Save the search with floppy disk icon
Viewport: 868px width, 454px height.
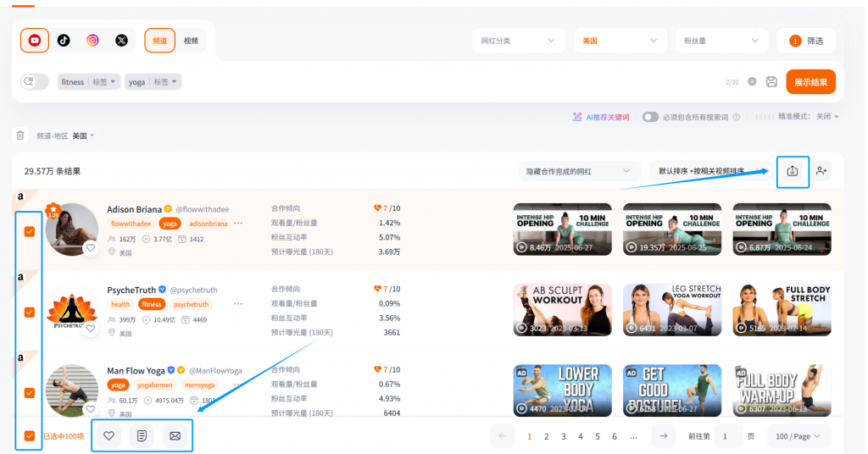click(x=771, y=82)
